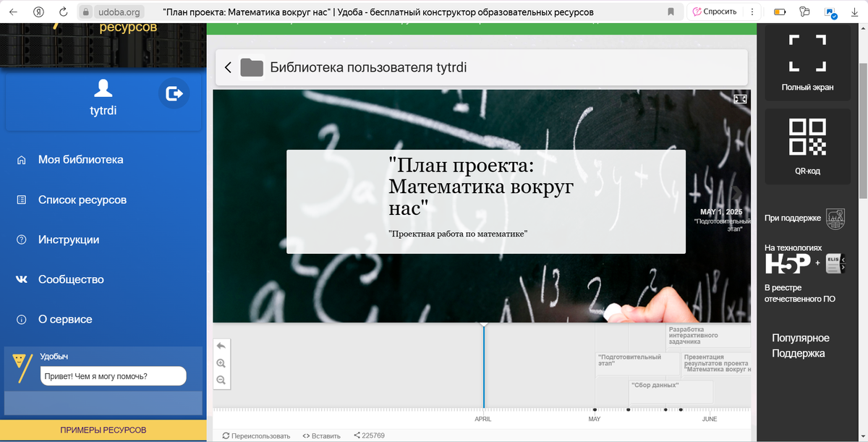Click the slide title План проекта
The image size is (868, 442).
[x=481, y=187]
